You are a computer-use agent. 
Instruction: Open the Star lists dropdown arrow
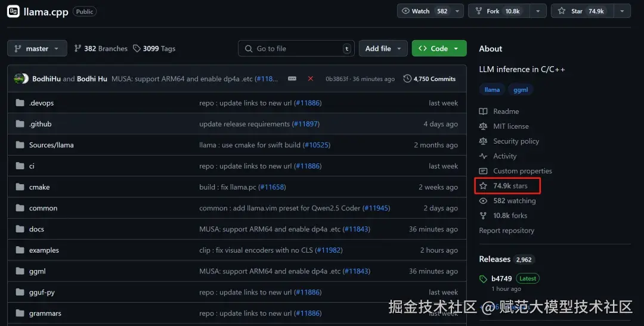click(x=622, y=11)
